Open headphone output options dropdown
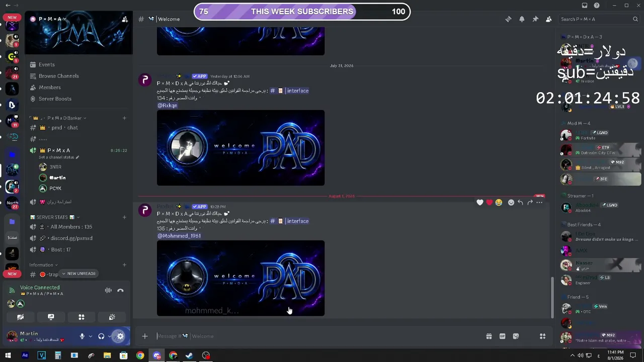The image size is (644, 362). (110, 336)
